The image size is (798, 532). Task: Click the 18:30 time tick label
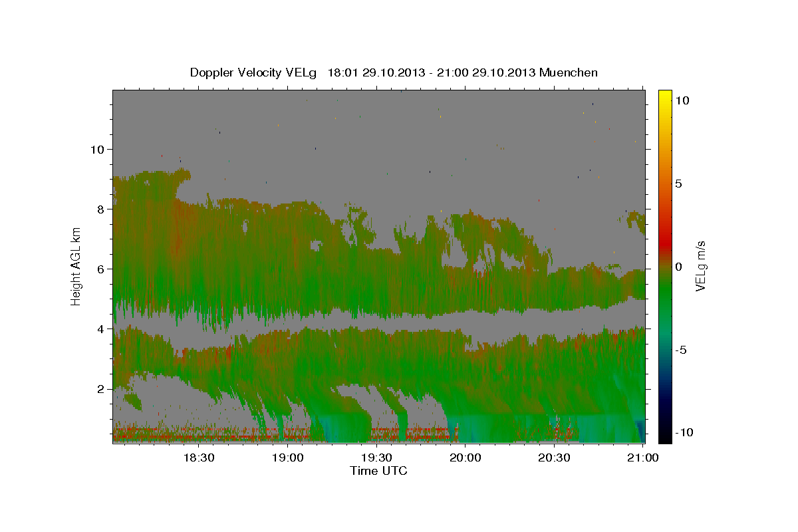pos(199,458)
